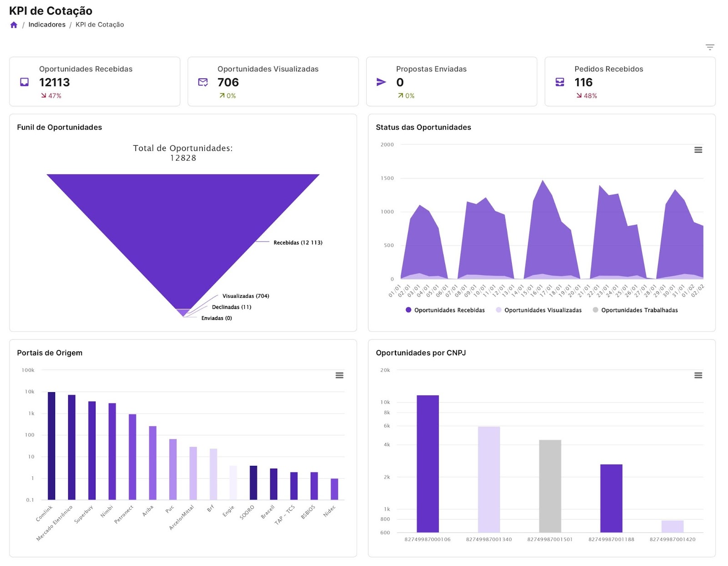The width and height of the screenshot is (728, 566).
Task: Toggle Oportunidades Visualizadas series in legend
Action: click(x=539, y=310)
